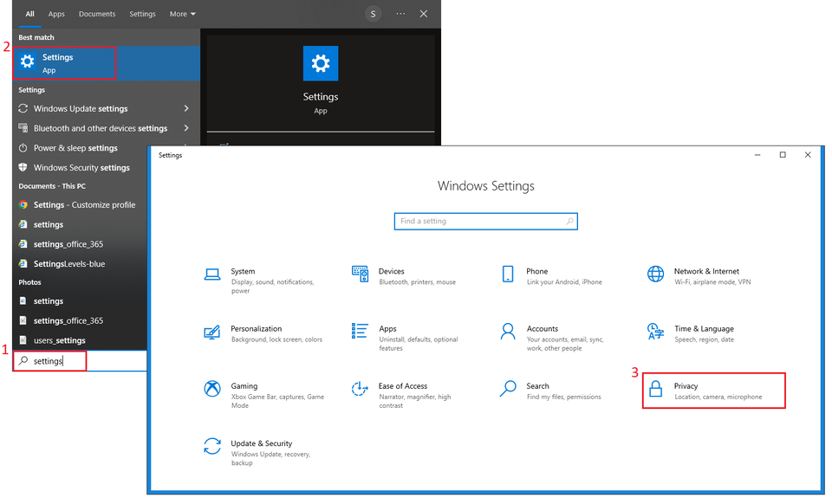Expand Windows Update settings arrow

(186, 108)
